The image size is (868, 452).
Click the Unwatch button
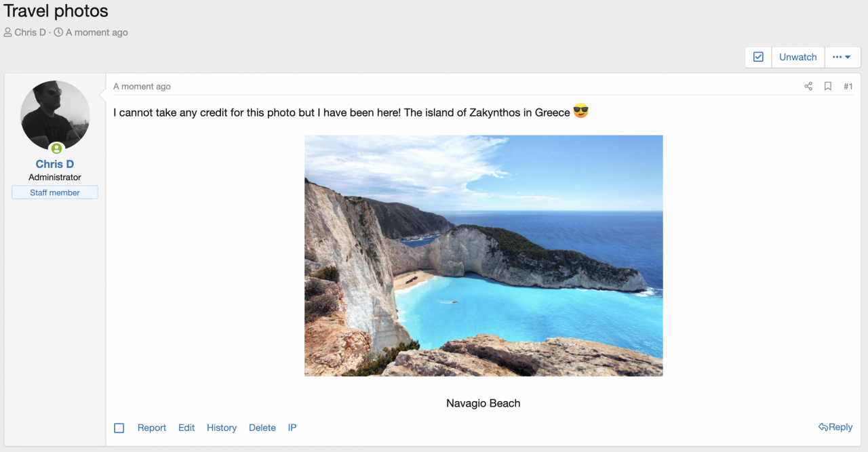(x=797, y=57)
